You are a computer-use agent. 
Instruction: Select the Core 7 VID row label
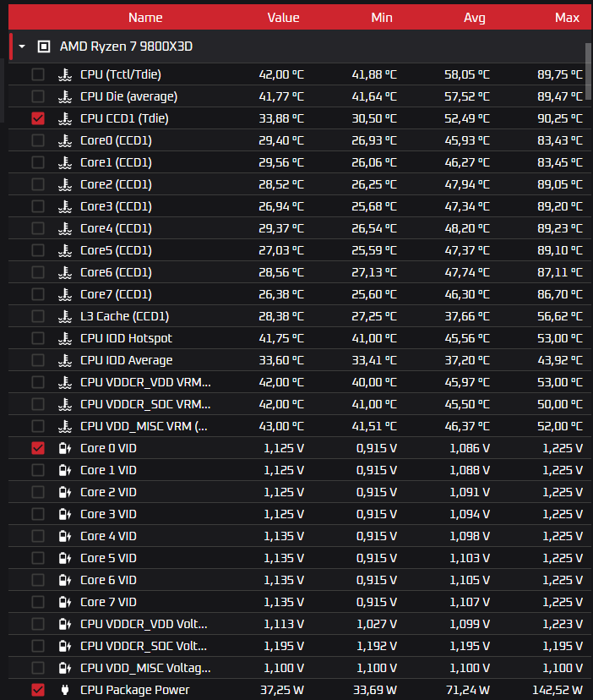pos(108,602)
